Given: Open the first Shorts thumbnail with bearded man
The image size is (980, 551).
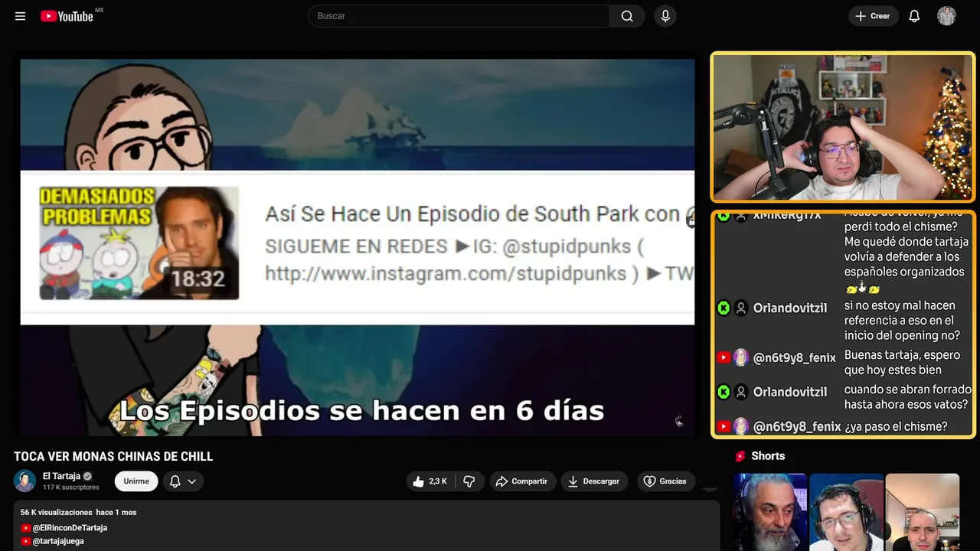Looking at the screenshot, I should click(769, 512).
